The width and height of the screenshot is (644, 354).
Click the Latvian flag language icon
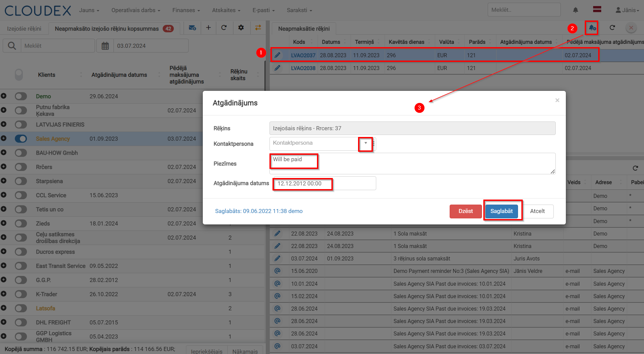coord(597,9)
